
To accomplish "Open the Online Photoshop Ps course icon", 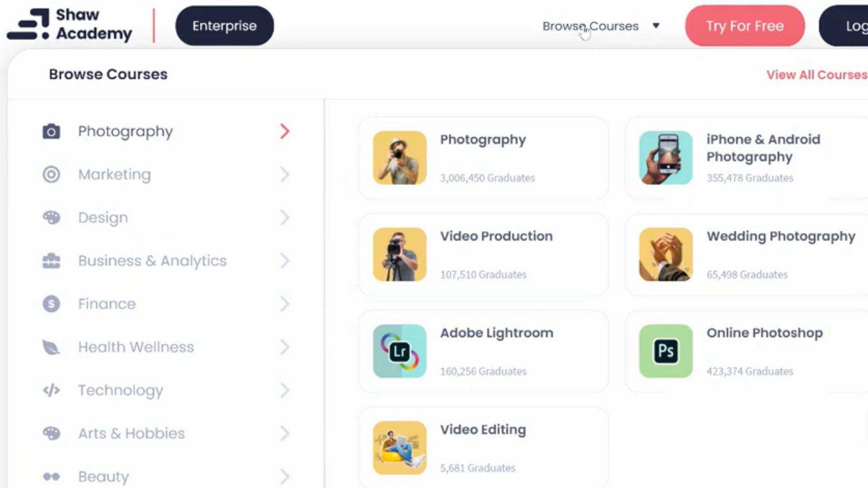I will tap(665, 351).
